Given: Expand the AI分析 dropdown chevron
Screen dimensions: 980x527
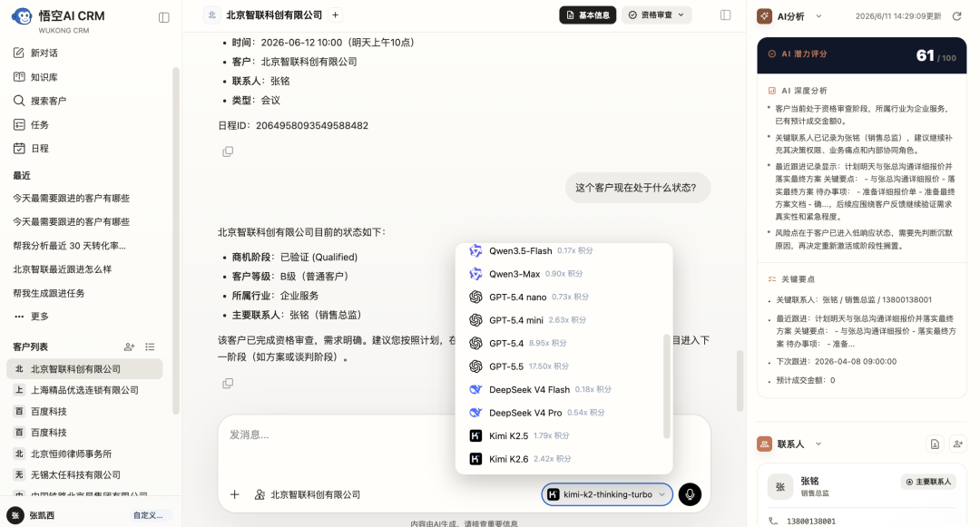Looking at the screenshot, I should coord(818,16).
